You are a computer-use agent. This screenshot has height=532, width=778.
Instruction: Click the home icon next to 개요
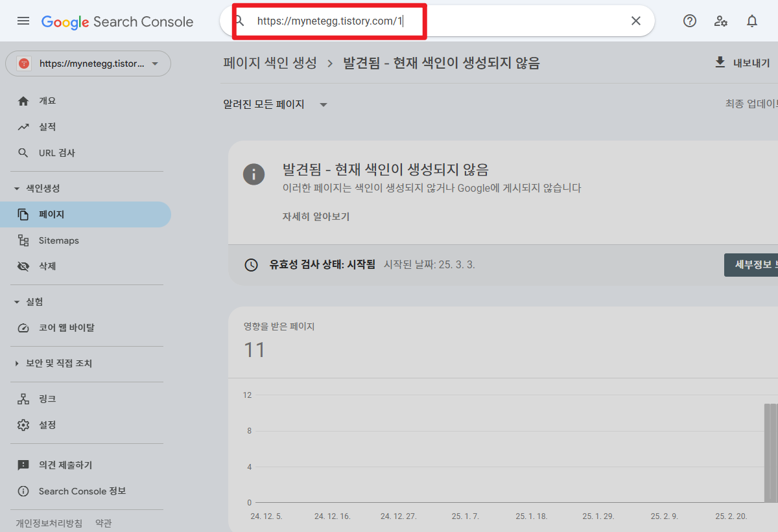23,101
